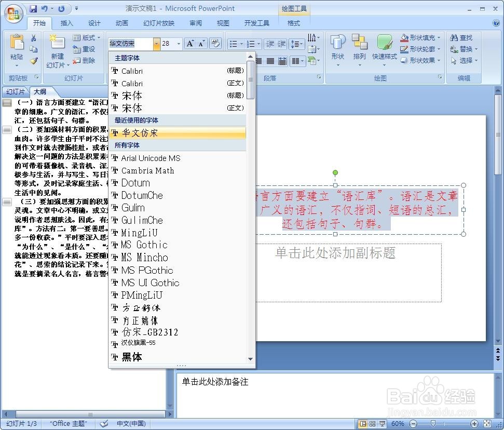Decrease the font size
The height and width of the screenshot is (430, 504).
click(201, 44)
